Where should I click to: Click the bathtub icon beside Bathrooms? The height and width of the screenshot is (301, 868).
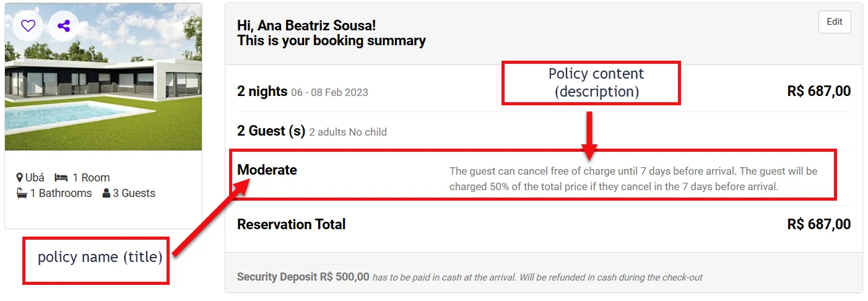pyautogui.click(x=22, y=193)
